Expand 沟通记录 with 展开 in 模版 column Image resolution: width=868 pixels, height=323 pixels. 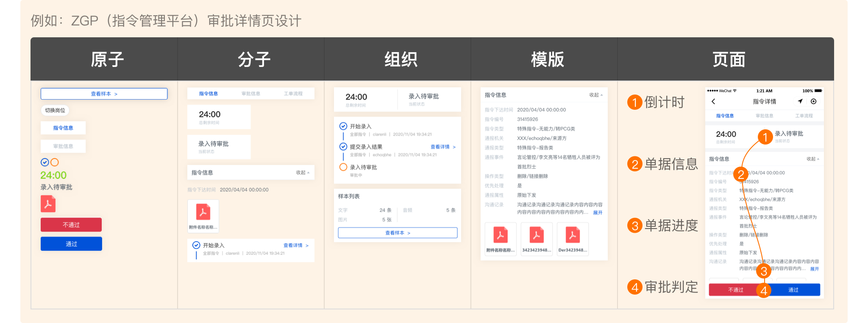(x=598, y=213)
